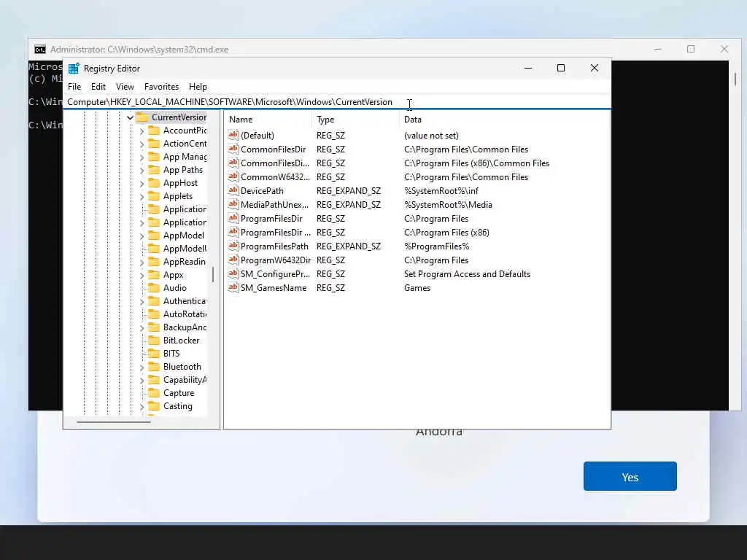Expand the Bluetooth key chevron

tap(142, 367)
